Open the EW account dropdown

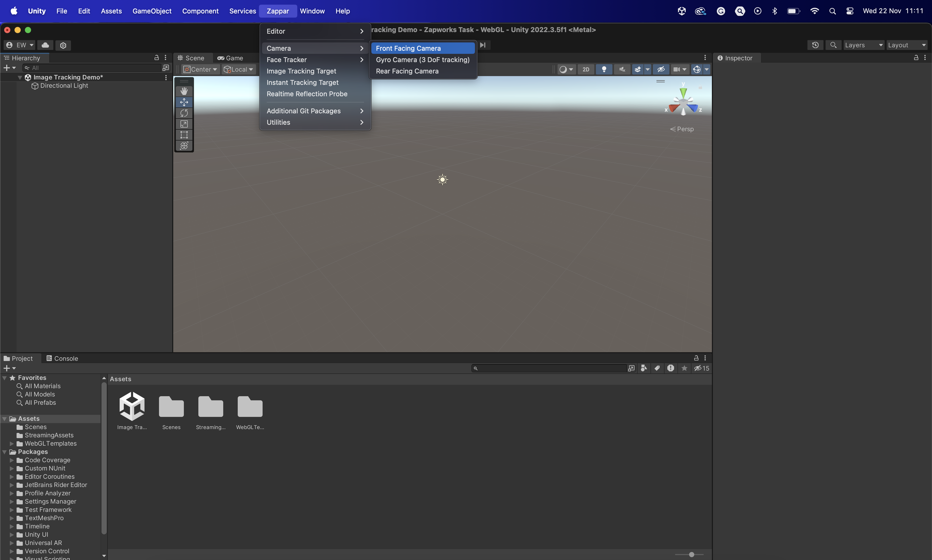20,45
